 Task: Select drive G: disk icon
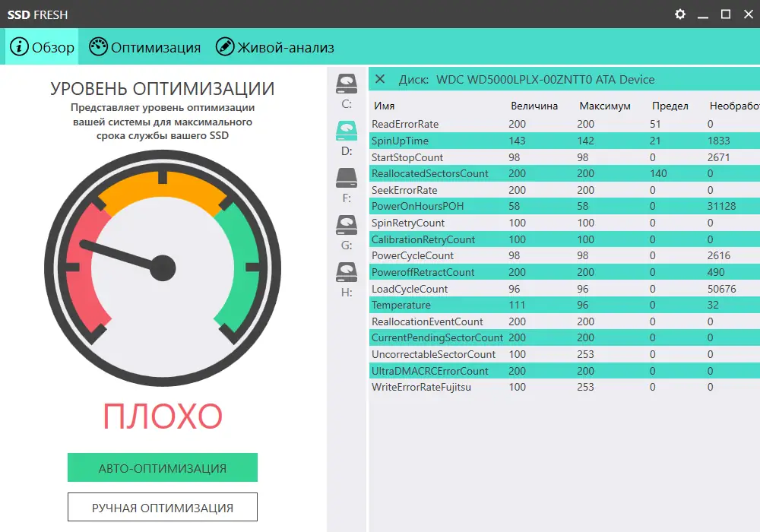347,225
